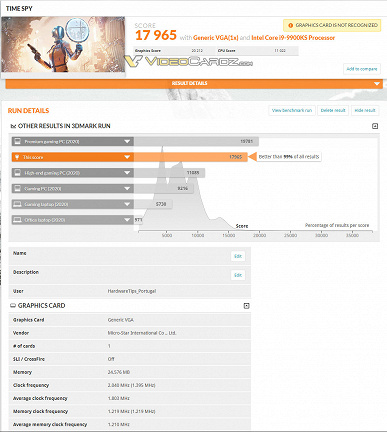Viewport: 387px width, 432px height.
Task: Click the 5730 score bar value
Action: pyautogui.click(x=161, y=204)
